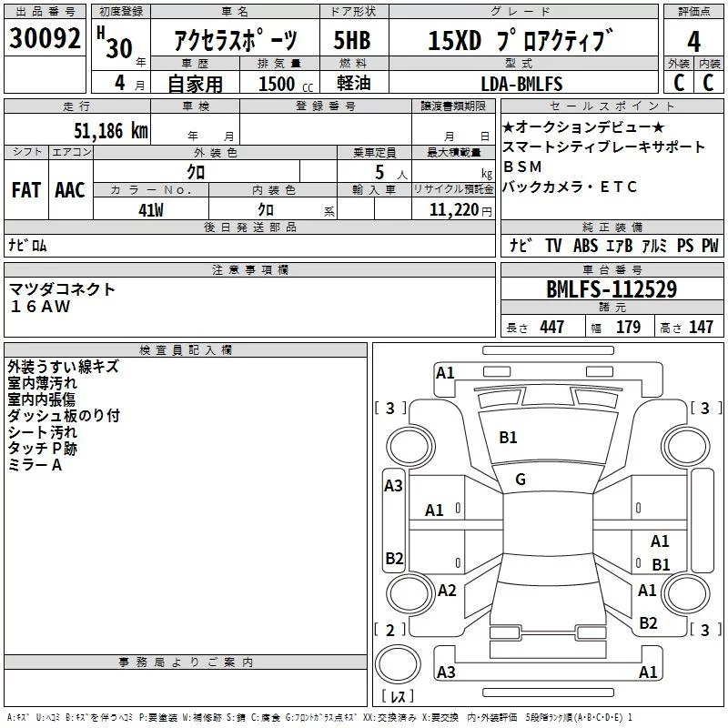Select the overall grade score 4

point(693,42)
